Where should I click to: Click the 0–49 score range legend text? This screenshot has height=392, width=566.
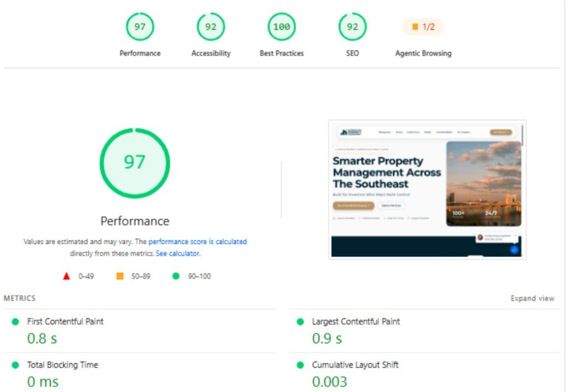click(86, 276)
